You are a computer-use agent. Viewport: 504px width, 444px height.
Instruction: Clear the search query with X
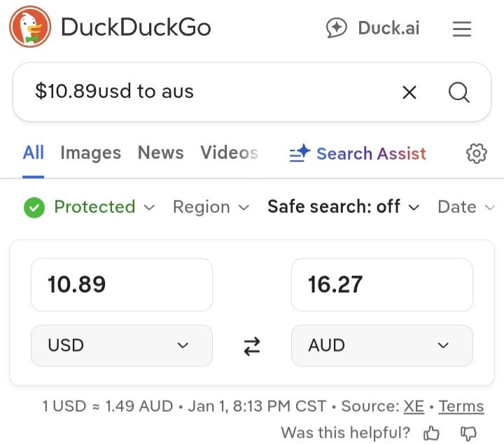tap(409, 92)
